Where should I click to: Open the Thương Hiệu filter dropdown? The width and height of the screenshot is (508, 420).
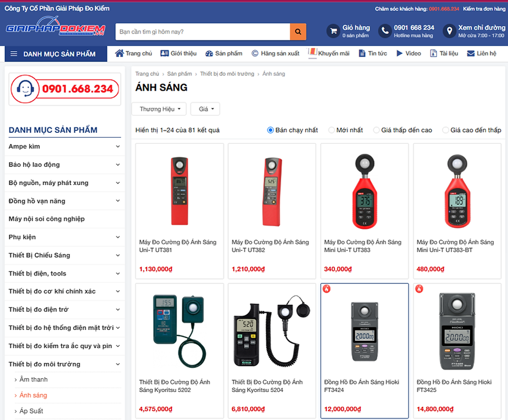pyautogui.click(x=159, y=109)
